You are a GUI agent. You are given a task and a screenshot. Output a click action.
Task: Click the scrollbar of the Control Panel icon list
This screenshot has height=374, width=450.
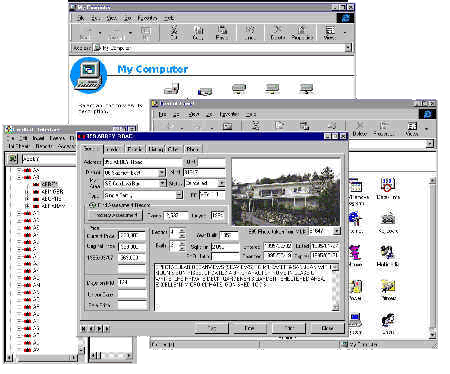coord(432,257)
